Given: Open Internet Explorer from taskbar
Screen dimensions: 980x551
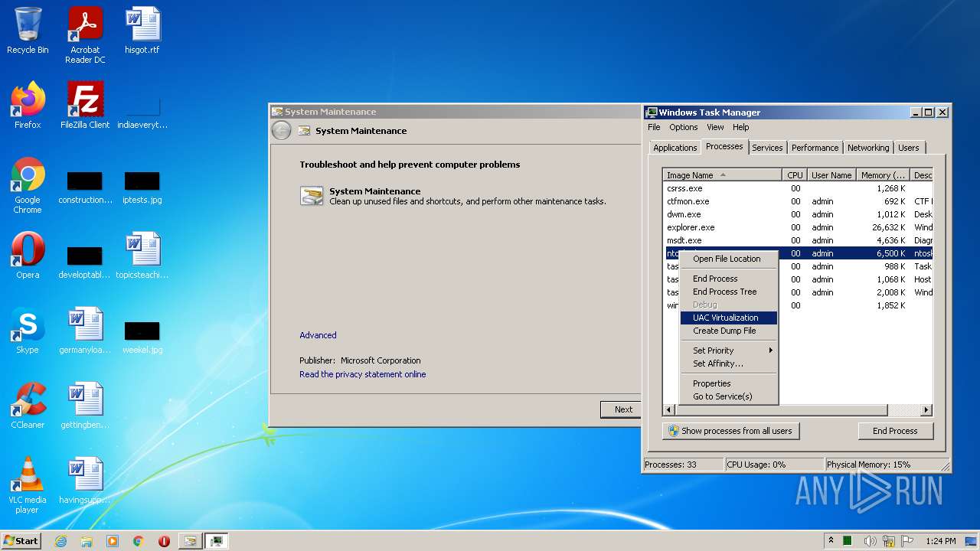Looking at the screenshot, I should click(x=60, y=541).
